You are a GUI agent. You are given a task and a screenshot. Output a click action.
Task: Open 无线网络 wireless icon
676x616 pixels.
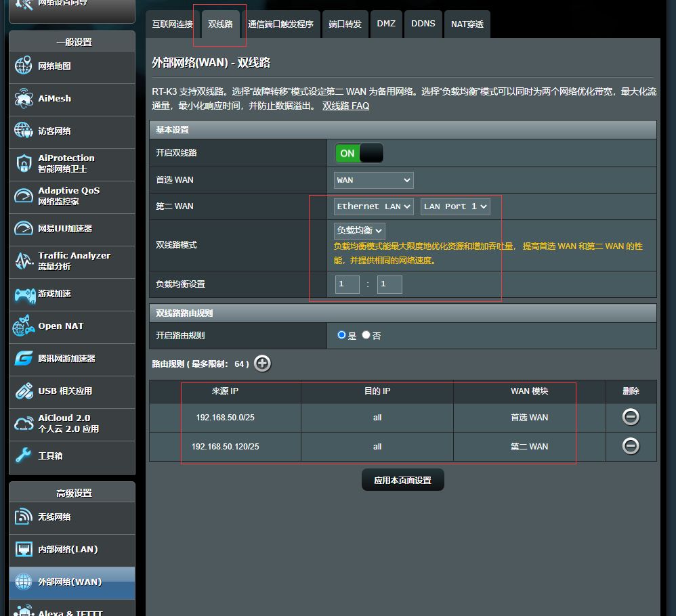click(x=23, y=516)
